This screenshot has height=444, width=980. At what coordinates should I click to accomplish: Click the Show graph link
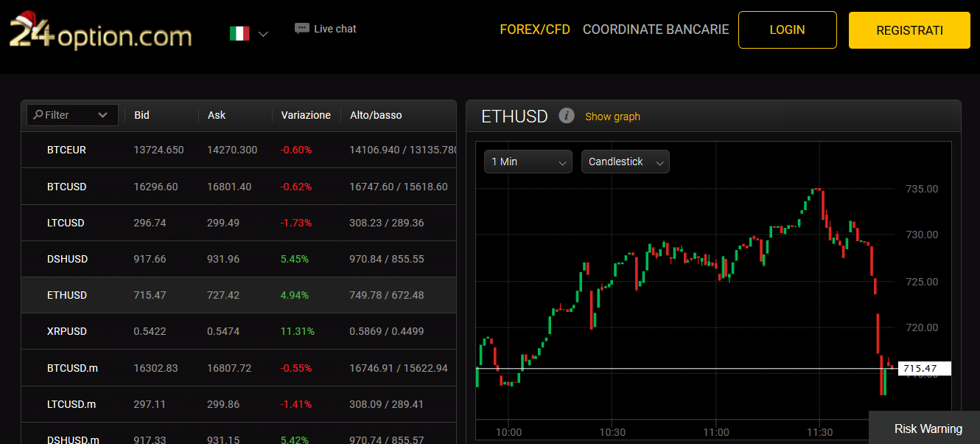pos(612,117)
